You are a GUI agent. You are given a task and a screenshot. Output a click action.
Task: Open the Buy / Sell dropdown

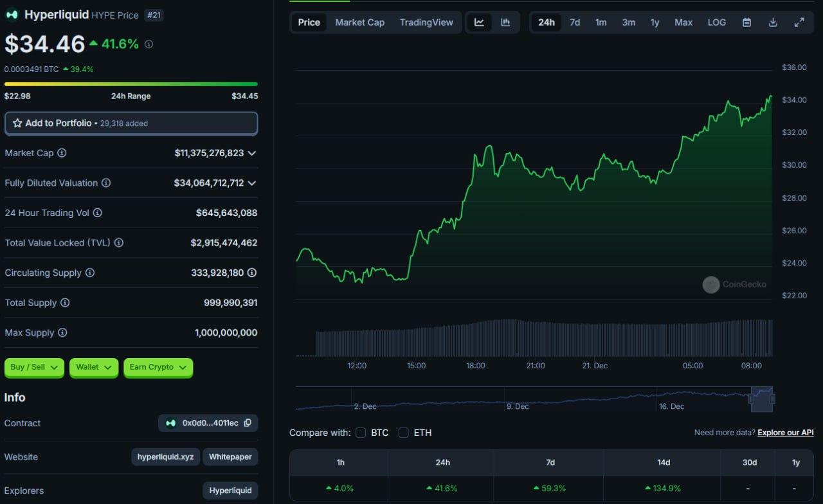tap(34, 367)
